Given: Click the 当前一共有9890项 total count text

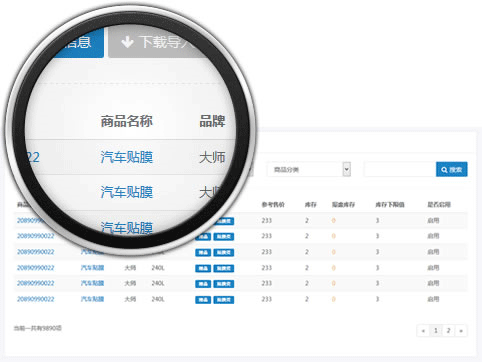Looking at the screenshot, I should point(38,328).
